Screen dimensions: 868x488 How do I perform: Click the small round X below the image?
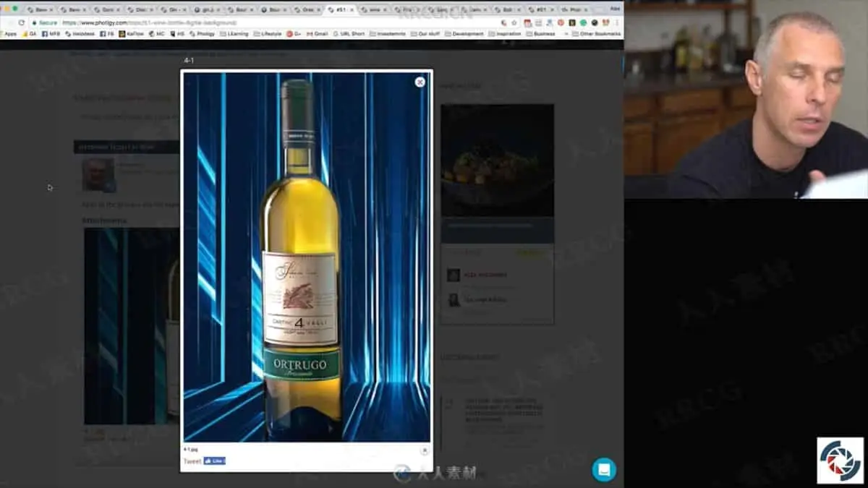[425, 450]
